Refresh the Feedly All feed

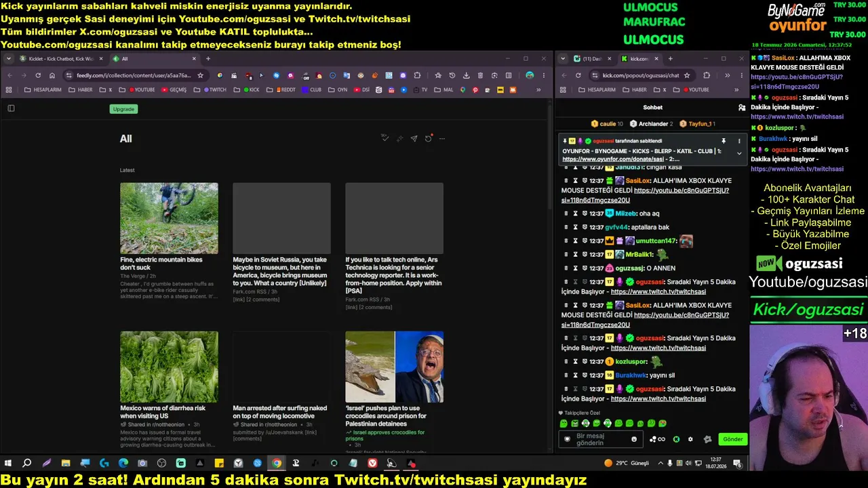coord(428,138)
